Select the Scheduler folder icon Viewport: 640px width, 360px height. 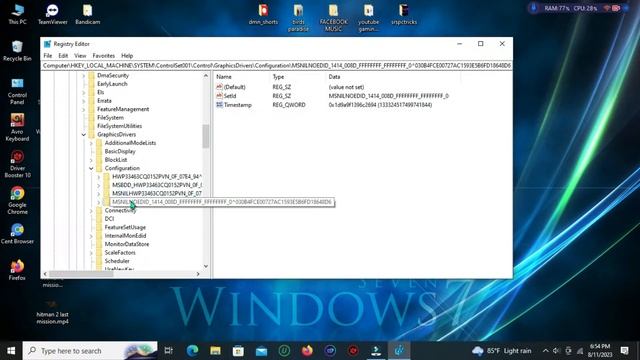[99, 261]
